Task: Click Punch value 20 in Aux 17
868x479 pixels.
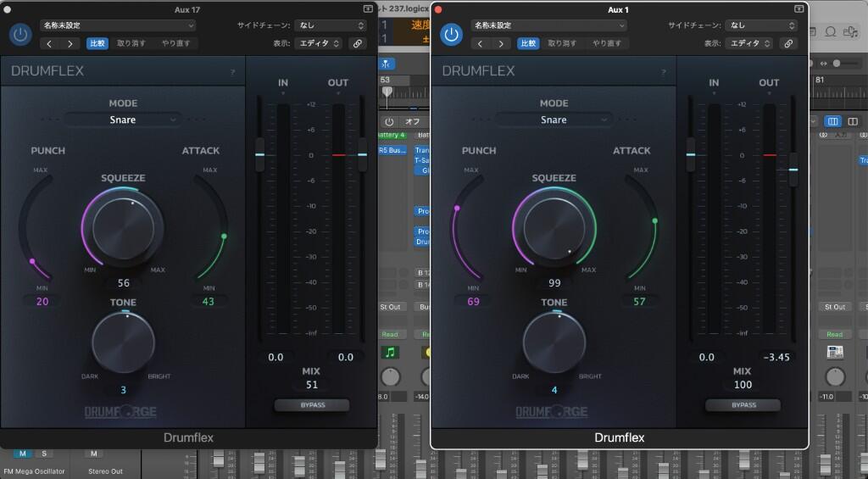Action: [x=42, y=301]
